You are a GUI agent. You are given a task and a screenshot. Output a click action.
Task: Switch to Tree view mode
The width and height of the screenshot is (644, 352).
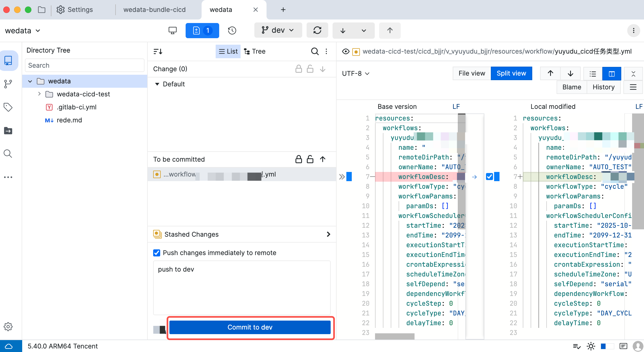click(255, 51)
